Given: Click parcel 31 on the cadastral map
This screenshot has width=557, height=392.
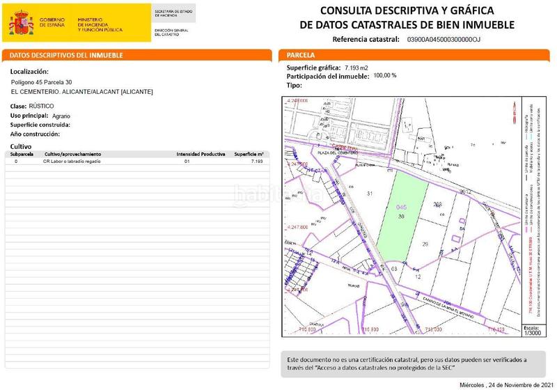Looking at the screenshot, I should [x=370, y=194].
